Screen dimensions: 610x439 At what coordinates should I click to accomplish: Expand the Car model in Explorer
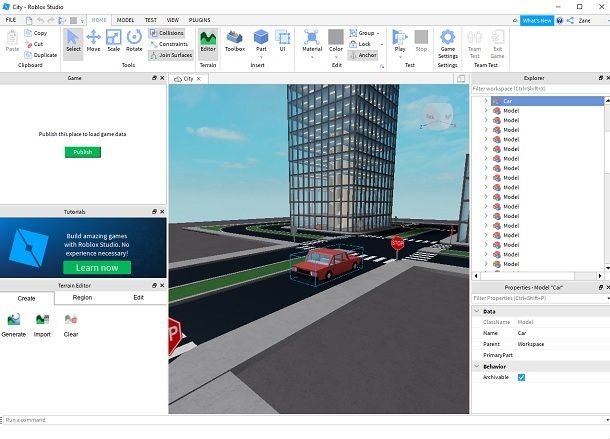[486, 101]
